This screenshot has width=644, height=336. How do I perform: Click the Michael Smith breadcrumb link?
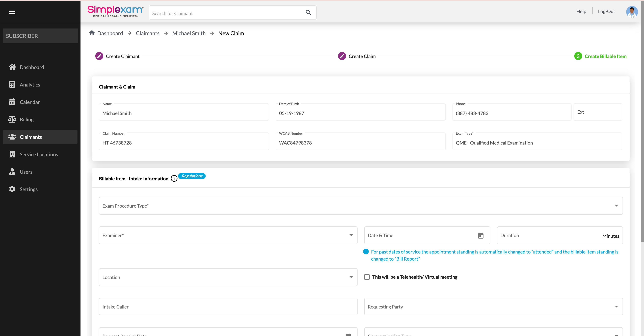click(x=189, y=33)
